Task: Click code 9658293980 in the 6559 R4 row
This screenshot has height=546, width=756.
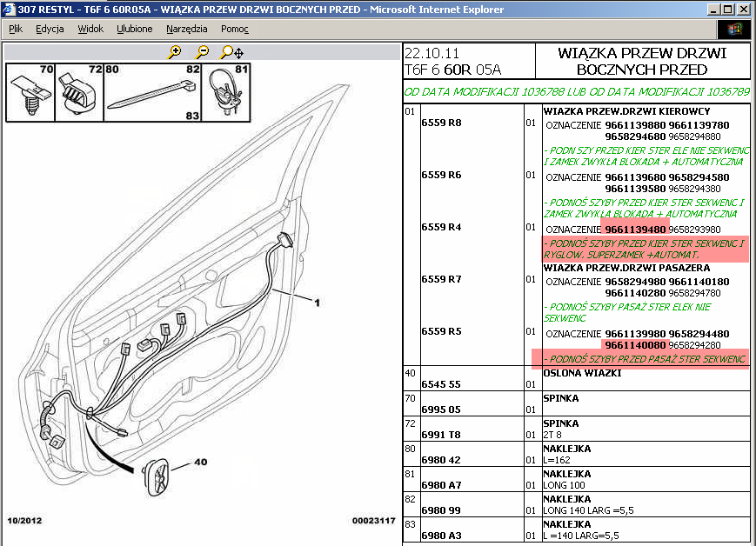Action: [695, 230]
